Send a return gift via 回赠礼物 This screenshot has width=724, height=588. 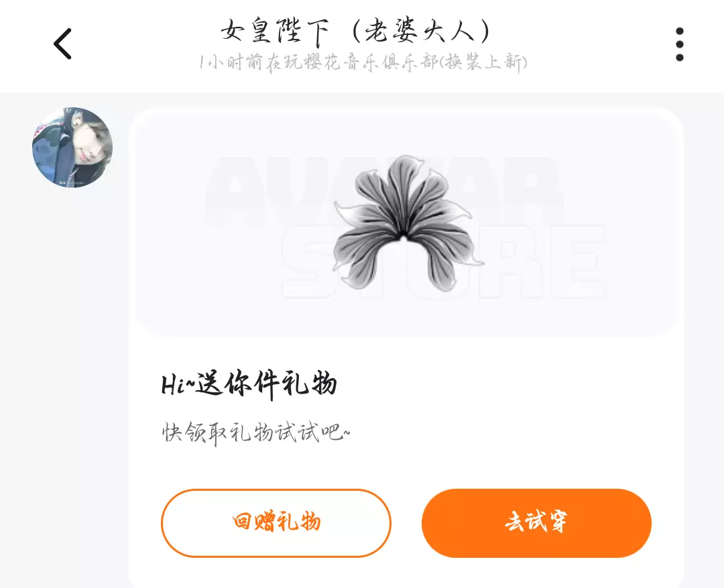coord(276,523)
